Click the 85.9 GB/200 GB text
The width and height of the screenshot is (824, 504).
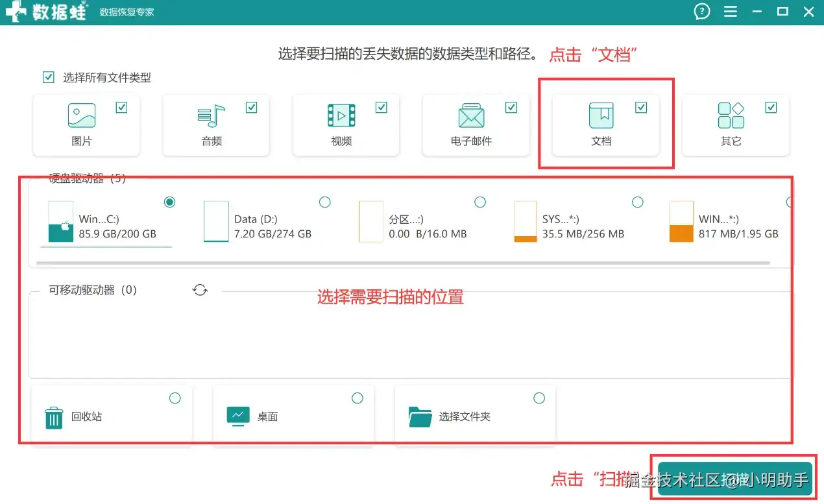pos(117,234)
